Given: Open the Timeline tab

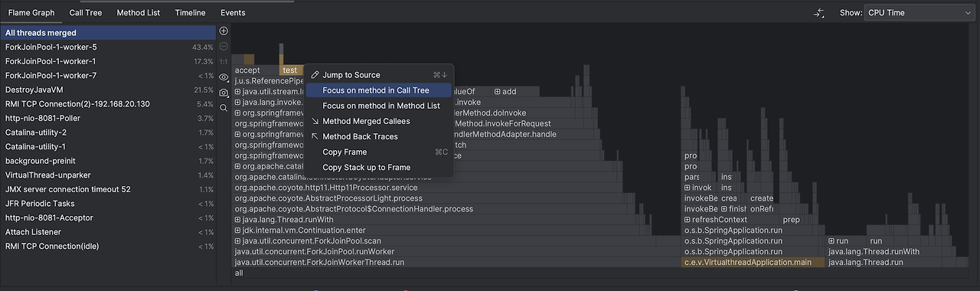Looking at the screenshot, I should click(190, 13).
